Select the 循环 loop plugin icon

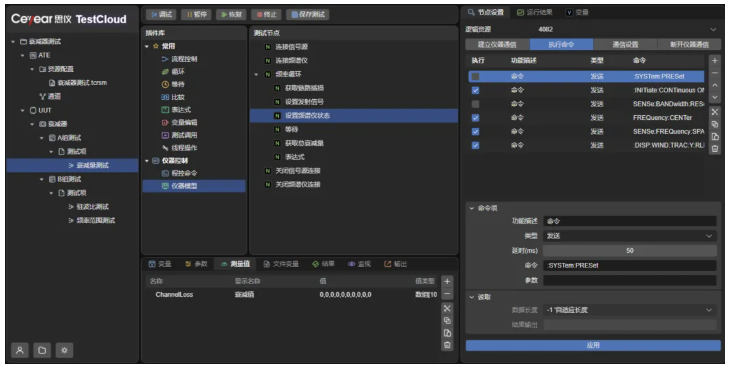(x=165, y=72)
